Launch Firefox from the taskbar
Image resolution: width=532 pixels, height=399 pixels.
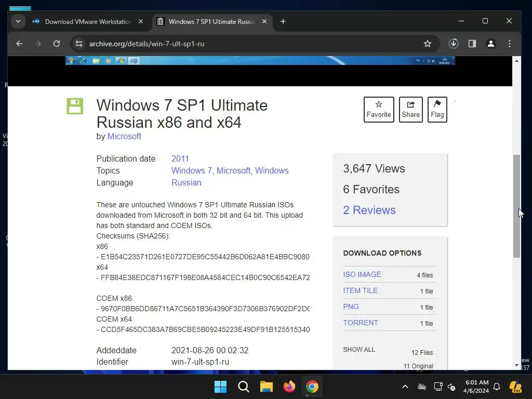pyautogui.click(x=289, y=387)
